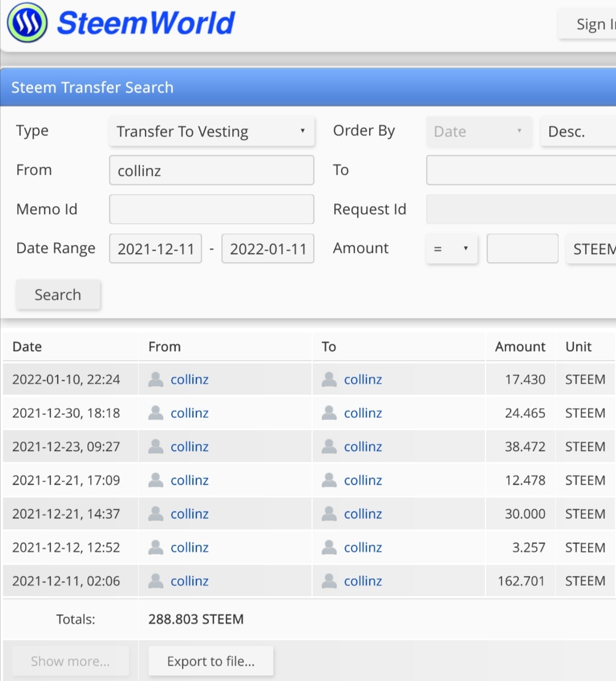Click the Steem Transfer Search panel title
The width and height of the screenshot is (616, 681).
click(92, 87)
